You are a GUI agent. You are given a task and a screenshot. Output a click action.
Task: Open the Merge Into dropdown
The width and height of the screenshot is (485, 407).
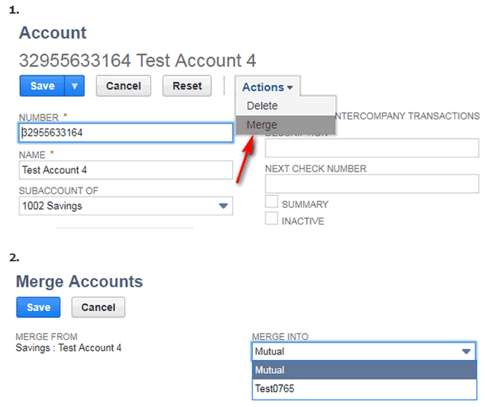click(x=364, y=351)
